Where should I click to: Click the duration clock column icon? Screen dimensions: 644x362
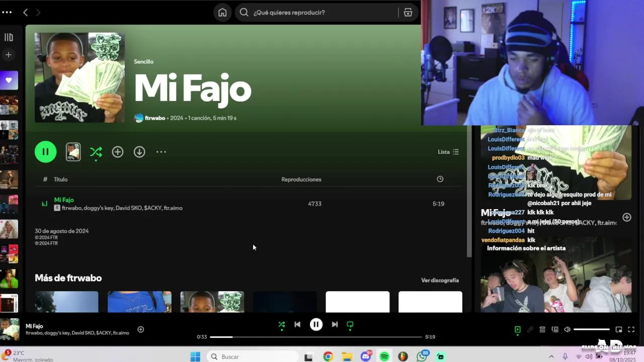click(x=440, y=179)
